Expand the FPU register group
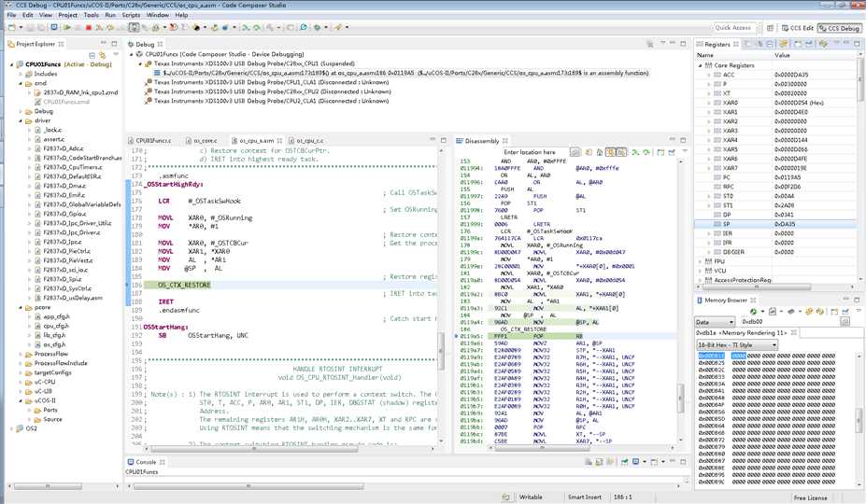Screen dimensions: 866x504 coord(701,261)
